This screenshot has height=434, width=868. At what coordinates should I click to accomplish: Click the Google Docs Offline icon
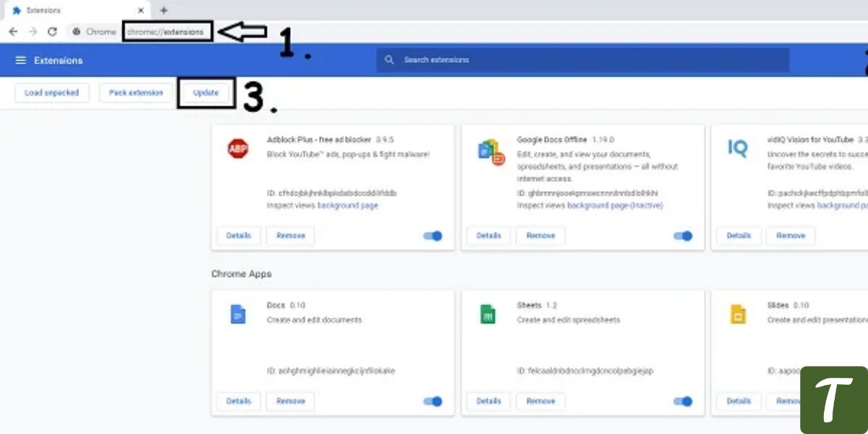pyautogui.click(x=491, y=152)
